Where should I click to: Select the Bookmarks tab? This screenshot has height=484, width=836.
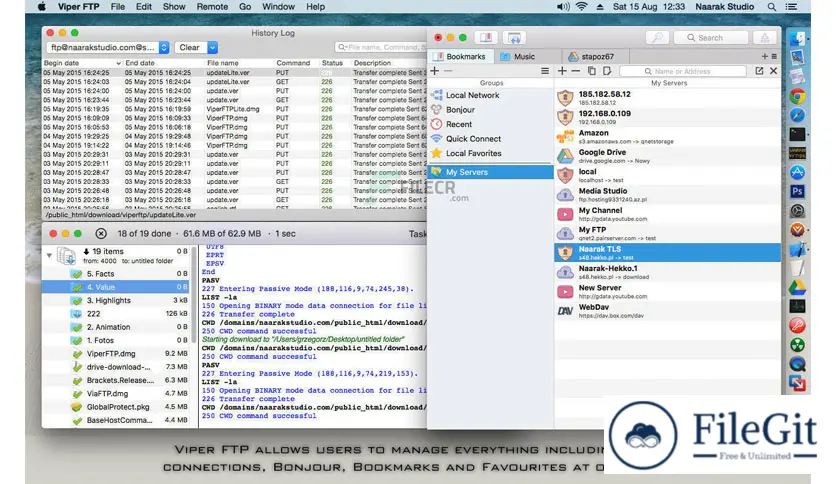click(x=460, y=57)
